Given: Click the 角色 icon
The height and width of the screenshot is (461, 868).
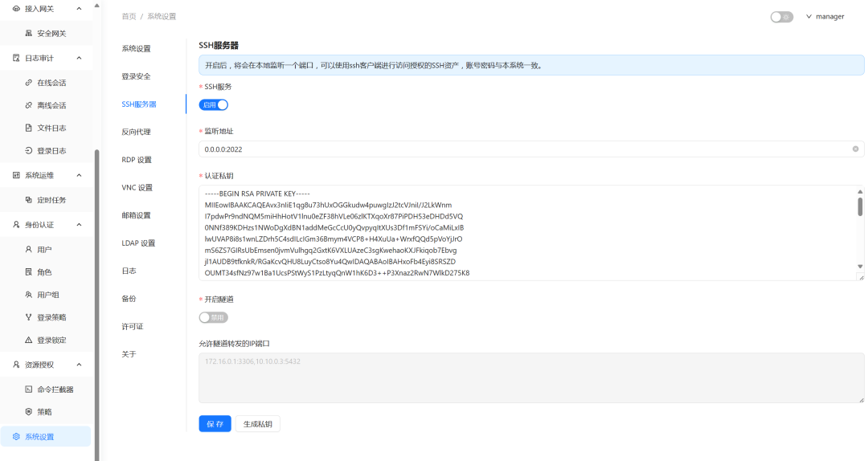Looking at the screenshot, I should pos(29,272).
